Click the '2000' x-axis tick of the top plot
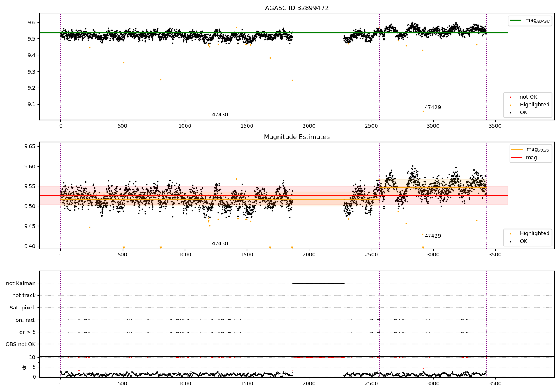Screen dimensions: 560x392 pos(309,126)
